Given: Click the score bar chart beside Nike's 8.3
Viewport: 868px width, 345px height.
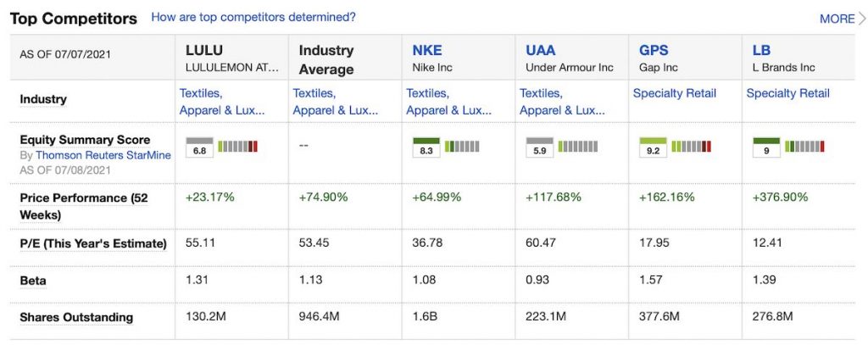Looking at the screenshot, I should point(462,147).
